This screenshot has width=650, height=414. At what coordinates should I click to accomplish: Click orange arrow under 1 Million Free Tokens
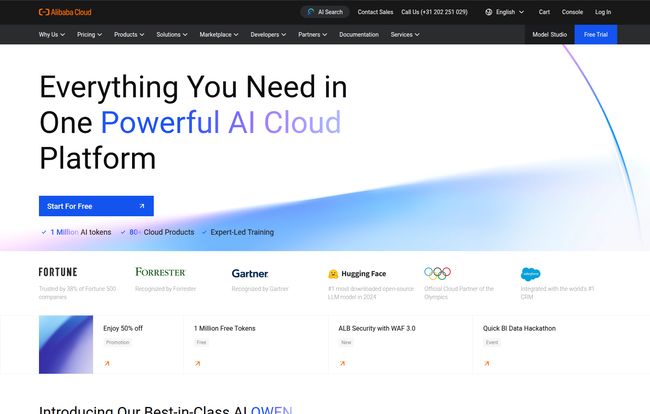pyautogui.click(x=197, y=363)
